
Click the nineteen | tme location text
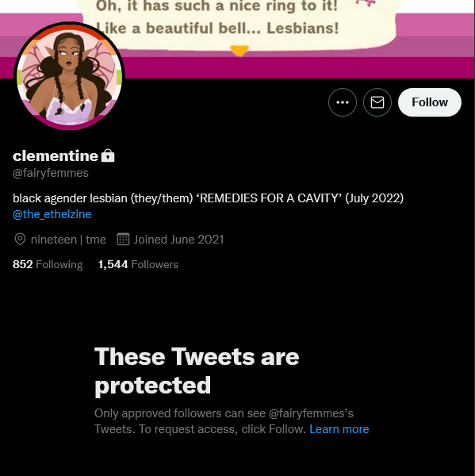[x=68, y=240]
